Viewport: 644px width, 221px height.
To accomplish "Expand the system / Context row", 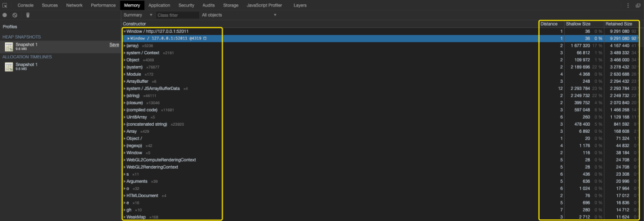I will (125, 53).
